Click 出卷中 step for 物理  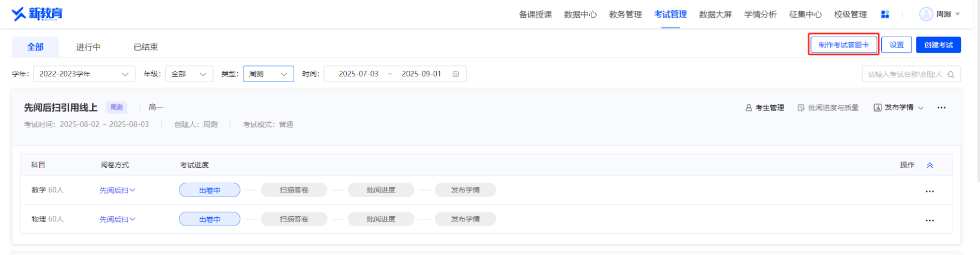pos(209,219)
